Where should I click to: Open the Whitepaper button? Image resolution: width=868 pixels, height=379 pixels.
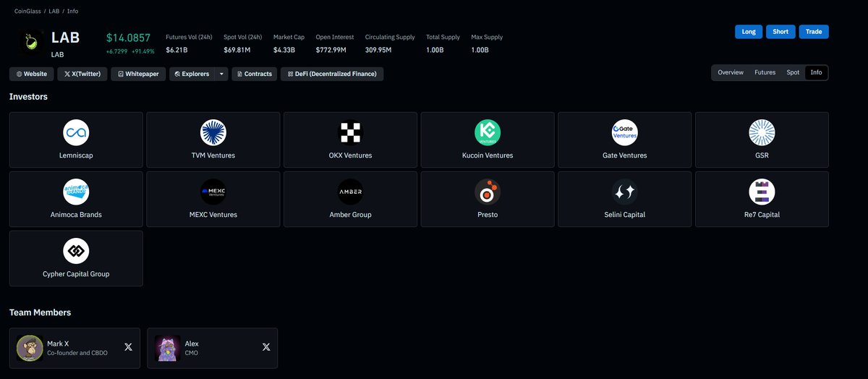138,74
